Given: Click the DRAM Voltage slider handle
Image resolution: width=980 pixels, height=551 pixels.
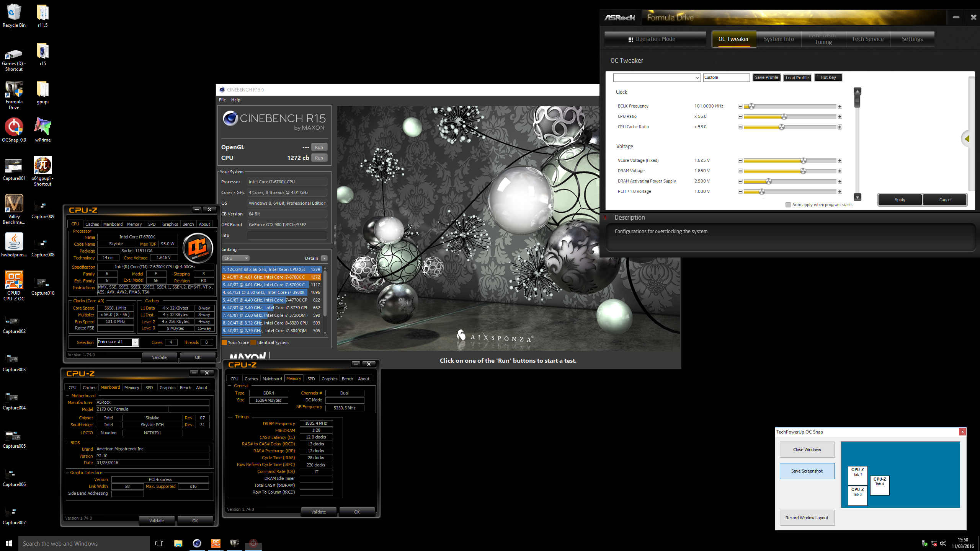Looking at the screenshot, I should click(x=803, y=171).
